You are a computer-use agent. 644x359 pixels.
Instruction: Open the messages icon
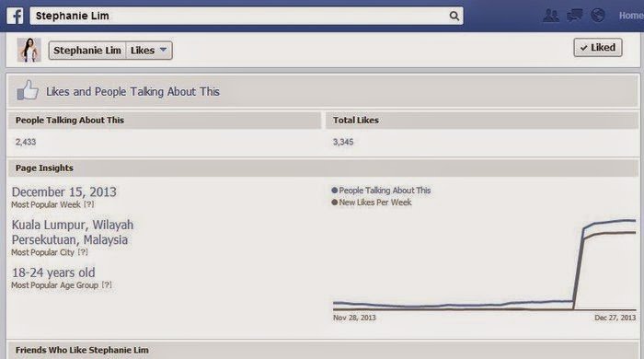tap(575, 16)
